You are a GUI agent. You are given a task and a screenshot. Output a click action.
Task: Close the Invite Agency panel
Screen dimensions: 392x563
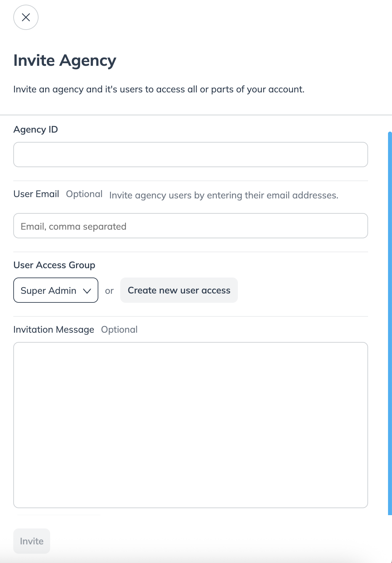tap(26, 17)
